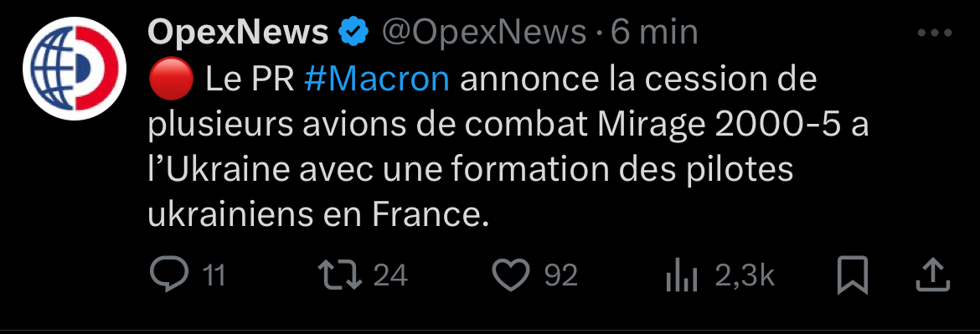Click the like count 92
This screenshot has width=980, height=334.
pyautogui.click(x=560, y=275)
